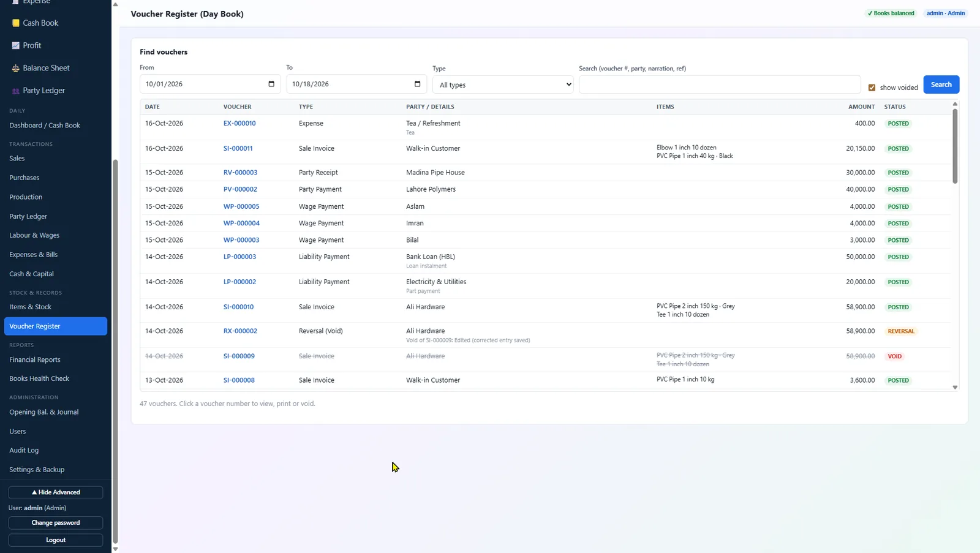Go to Purchases in the sidebar
This screenshot has width=980, height=553.
pos(24,178)
